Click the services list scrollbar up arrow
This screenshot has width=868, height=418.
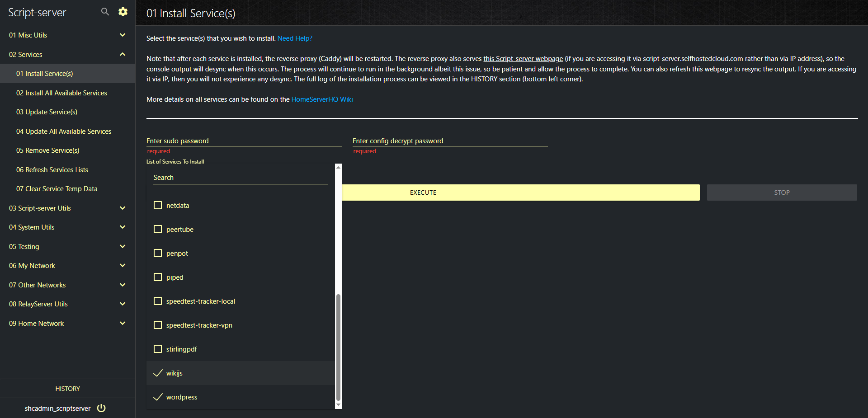pyautogui.click(x=338, y=167)
